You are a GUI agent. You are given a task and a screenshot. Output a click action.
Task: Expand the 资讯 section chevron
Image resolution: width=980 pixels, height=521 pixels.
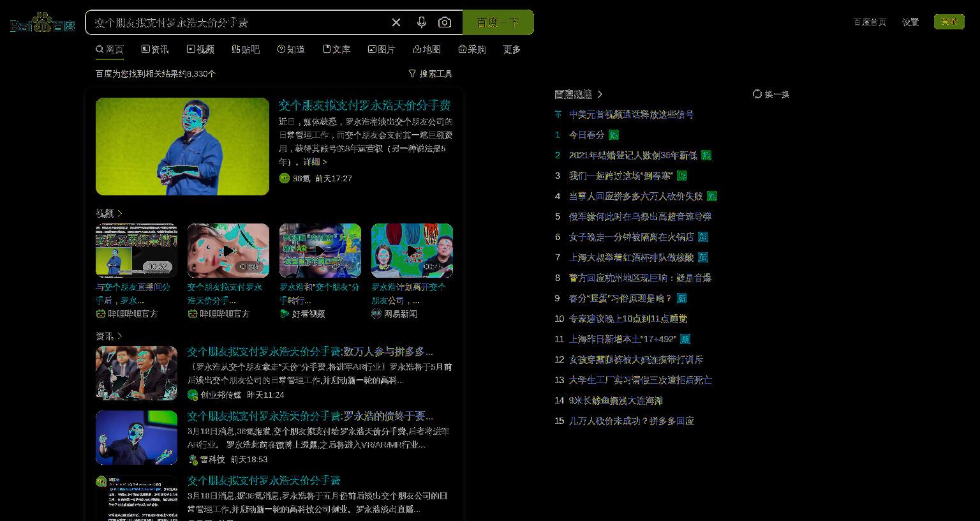tap(119, 336)
